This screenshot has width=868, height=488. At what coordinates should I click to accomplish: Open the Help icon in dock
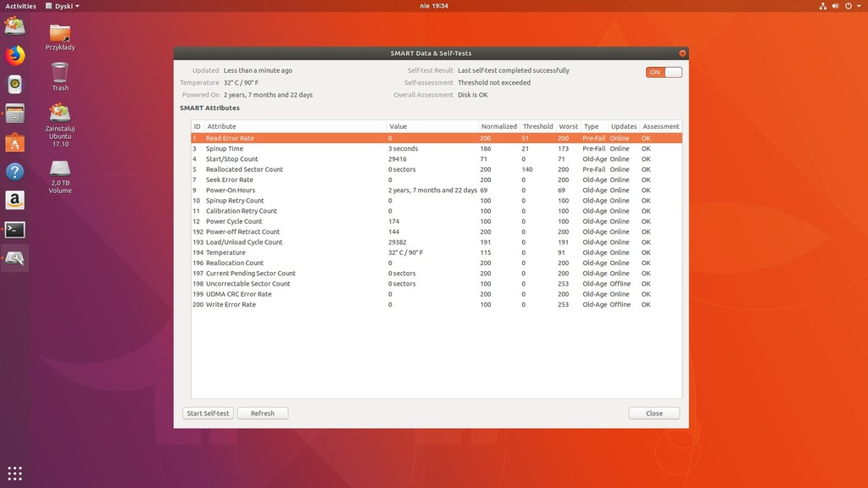[15, 171]
